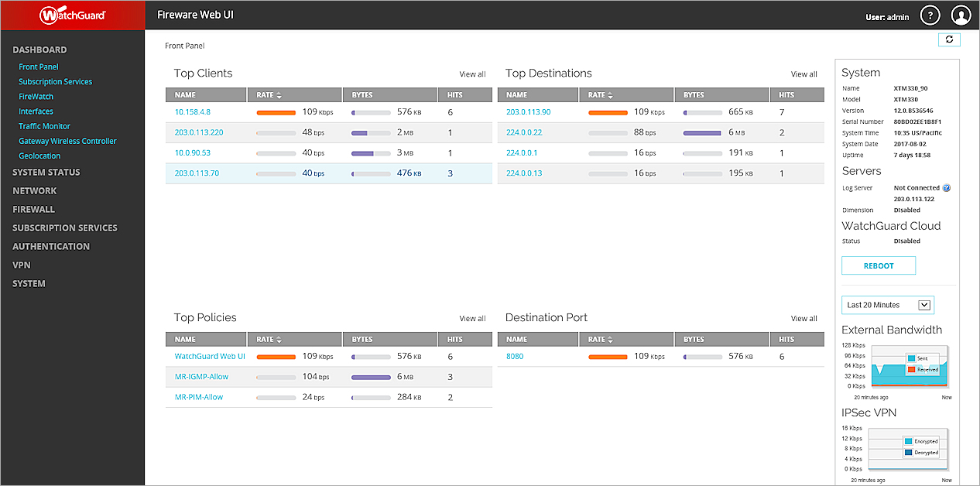Image resolution: width=980 pixels, height=486 pixels.
Task: Open Traffic Monitor from sidebar
Action: (x=44, y=126)
